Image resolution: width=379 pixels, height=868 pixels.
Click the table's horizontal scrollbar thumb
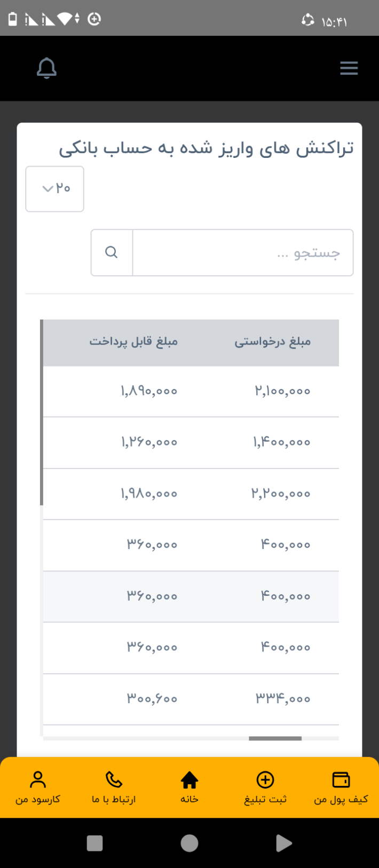tap(275, 739)
